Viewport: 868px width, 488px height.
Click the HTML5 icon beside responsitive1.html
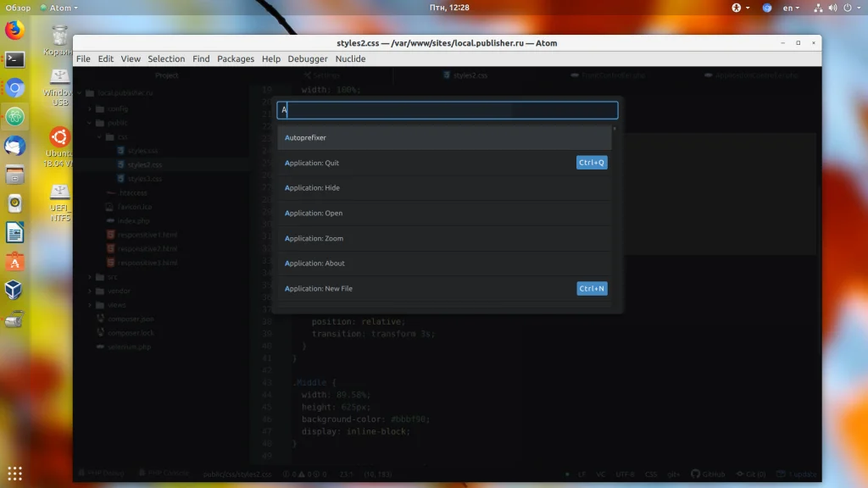click(x=110, y=235)
